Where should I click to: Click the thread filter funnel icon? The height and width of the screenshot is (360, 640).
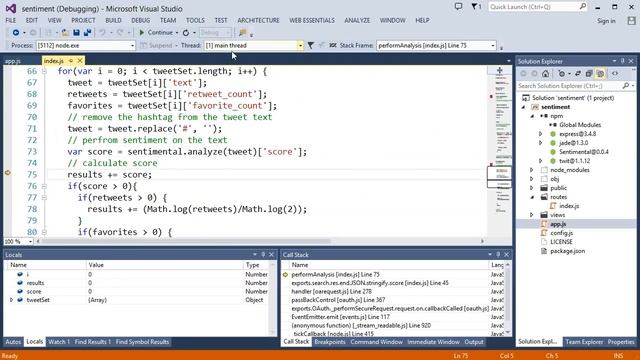[x=311, y=45]
